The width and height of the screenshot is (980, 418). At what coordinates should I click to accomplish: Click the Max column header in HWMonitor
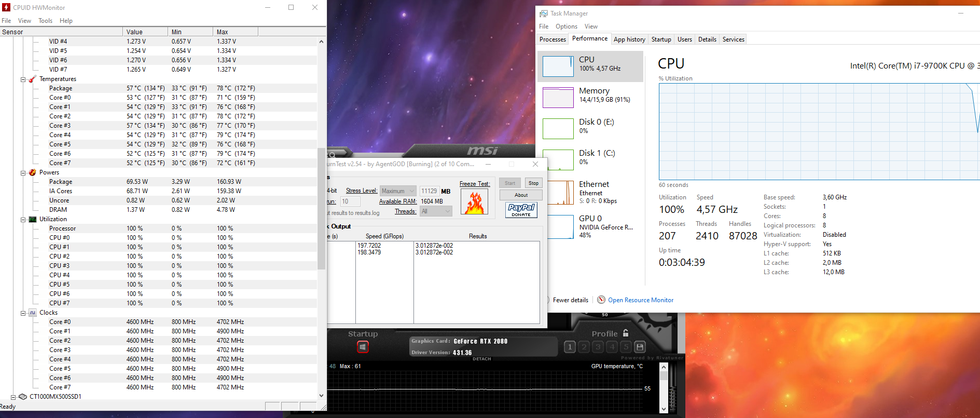(235, 32)
